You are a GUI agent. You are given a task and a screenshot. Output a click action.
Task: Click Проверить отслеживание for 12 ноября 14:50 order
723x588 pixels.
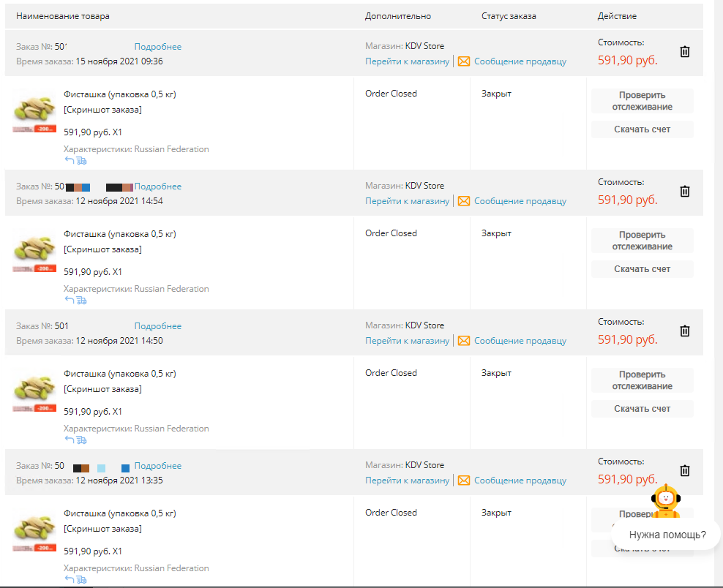[x=643, y=380]
